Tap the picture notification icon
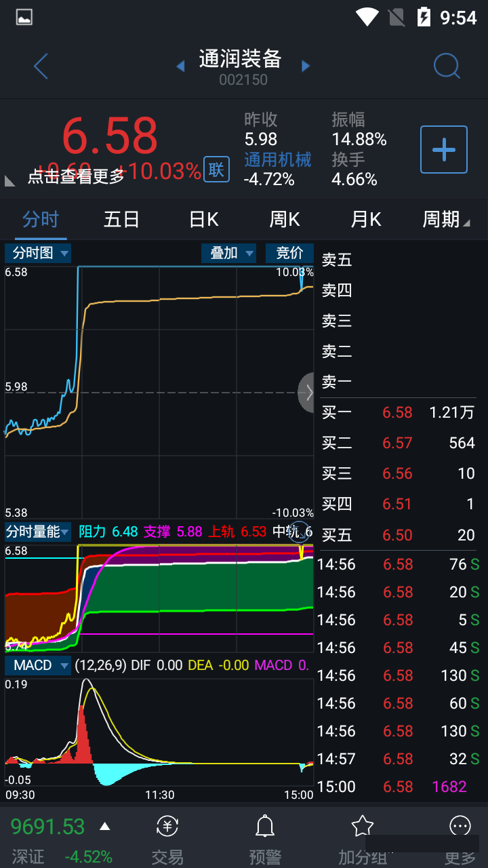 click(24, 18)
